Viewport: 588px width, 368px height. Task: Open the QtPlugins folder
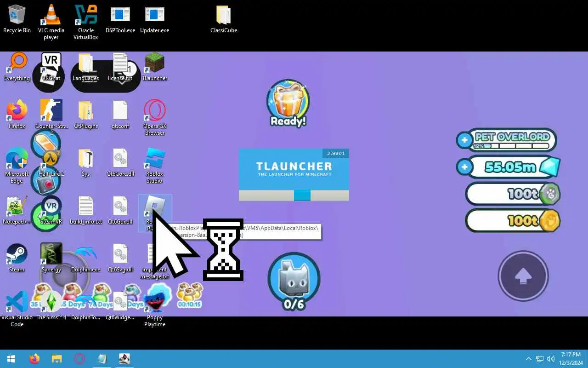pos(85,115)
